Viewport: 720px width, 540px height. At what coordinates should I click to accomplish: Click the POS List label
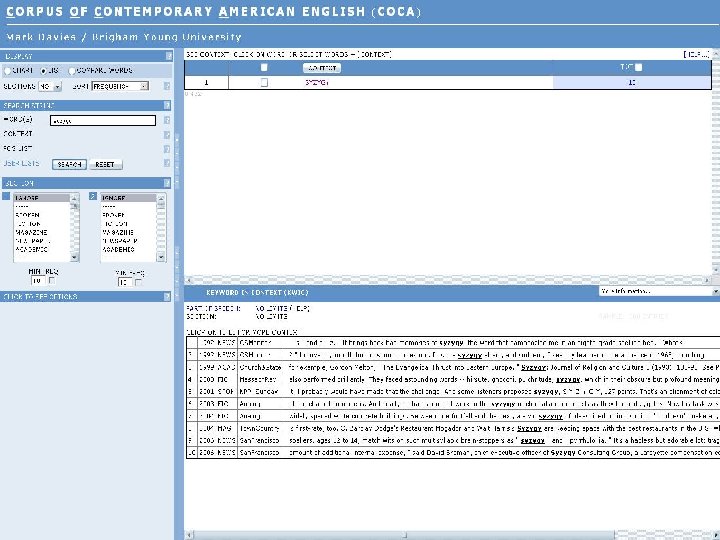(x=18, y=149)
